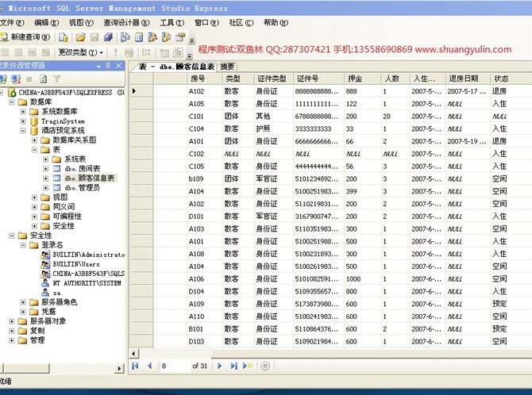This screenshot has height=395, width=532.
Task: Click the Add New Derived Table icon
Action: pyautogui.click(x=178, y=52)
